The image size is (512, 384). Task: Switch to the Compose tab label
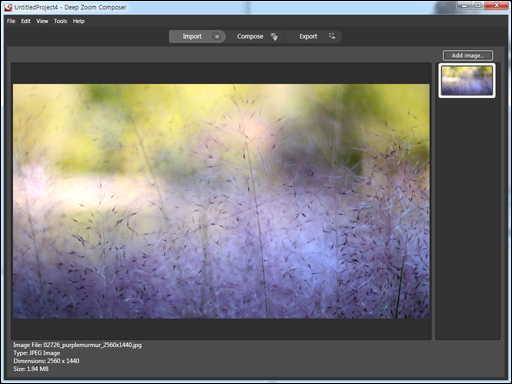[250, 36]
